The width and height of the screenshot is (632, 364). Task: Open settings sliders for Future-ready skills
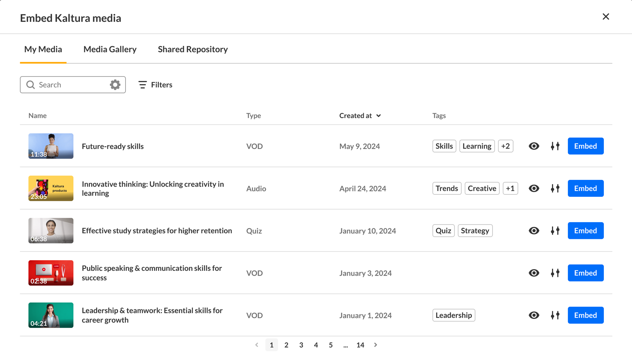pyautogui.click(x=555, y=146)
